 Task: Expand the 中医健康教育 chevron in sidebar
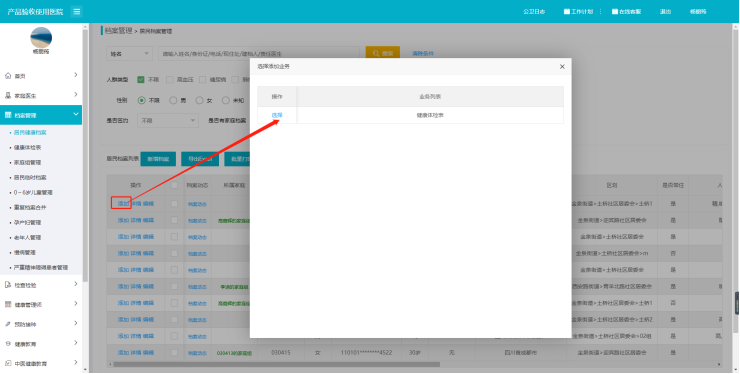pyautogui.click(x=76, y=363)
